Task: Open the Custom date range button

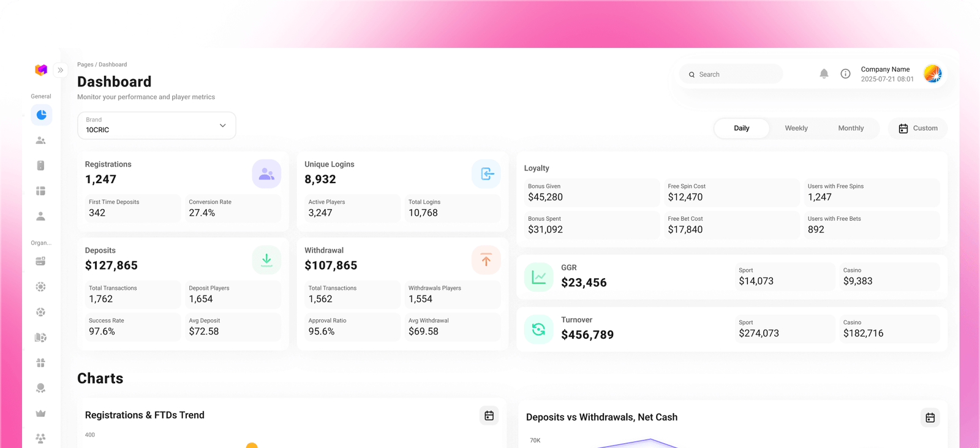Action: [x=918, y=128]
